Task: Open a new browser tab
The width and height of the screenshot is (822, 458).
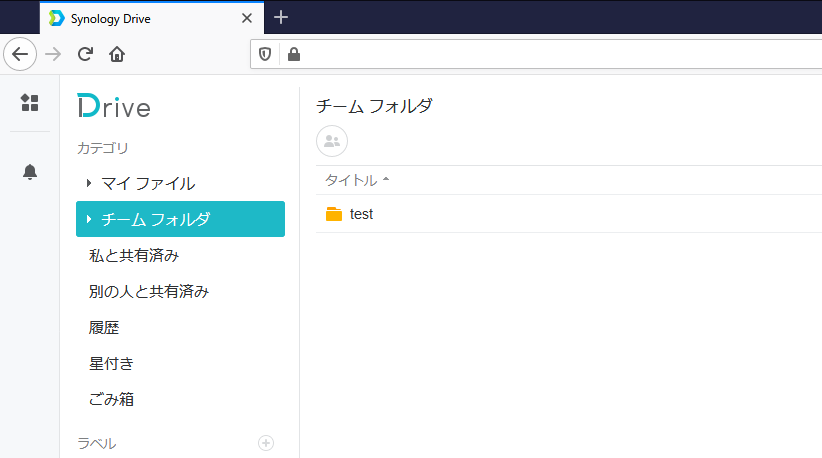Action: (x=281, y=17)
